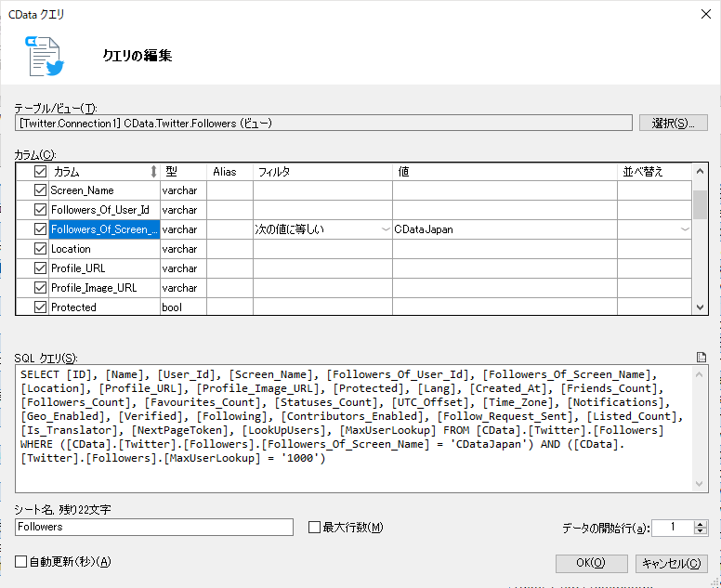
Task: Click inside the SQL query text area
Action: tap(354, 429)
